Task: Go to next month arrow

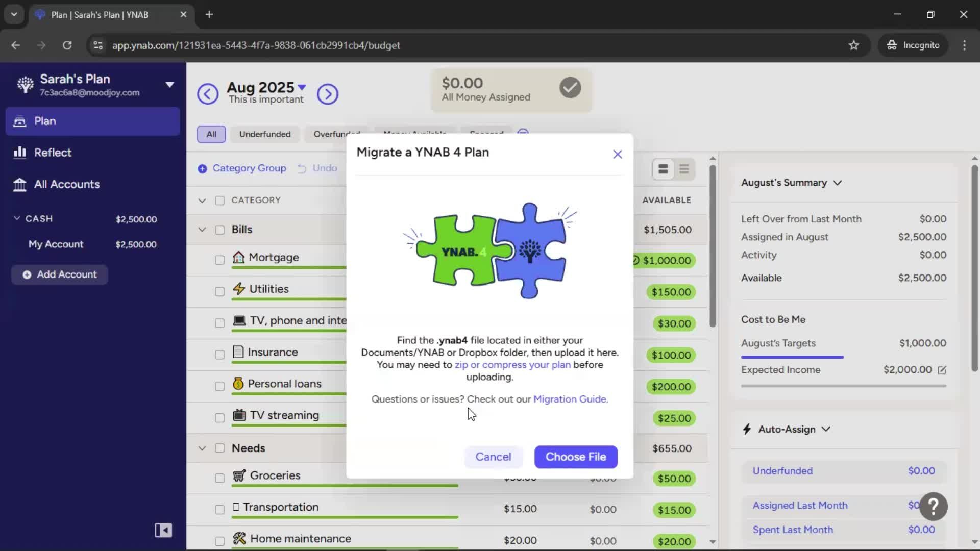Action: pos(328,94)
